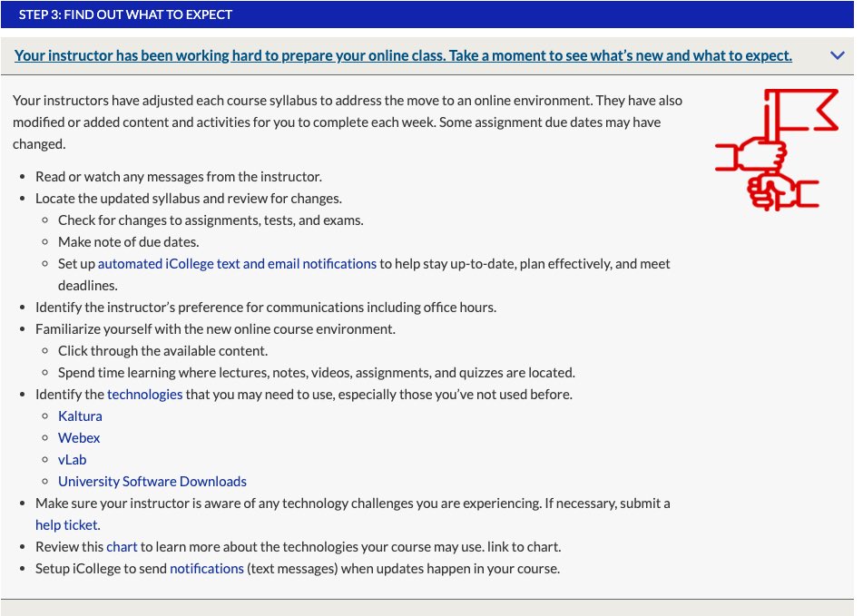Open the vLab link
The image size is (863, 616).
(72, 460)
